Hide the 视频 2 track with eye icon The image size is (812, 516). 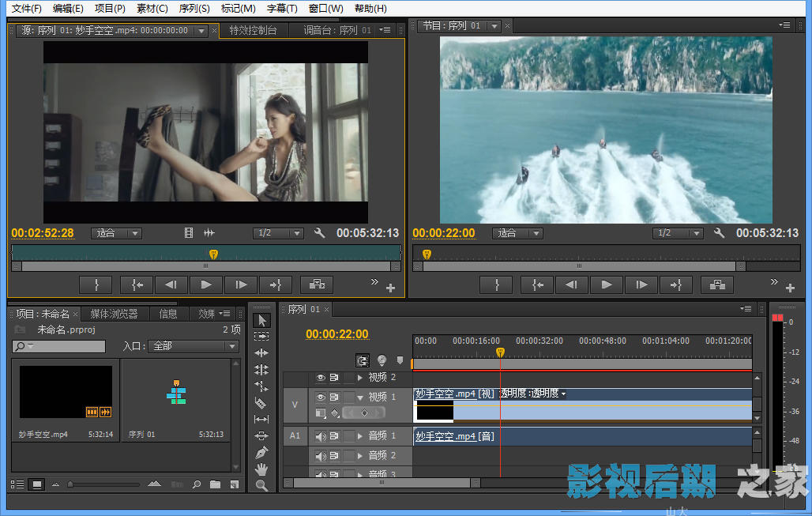(x=321, y=378)
